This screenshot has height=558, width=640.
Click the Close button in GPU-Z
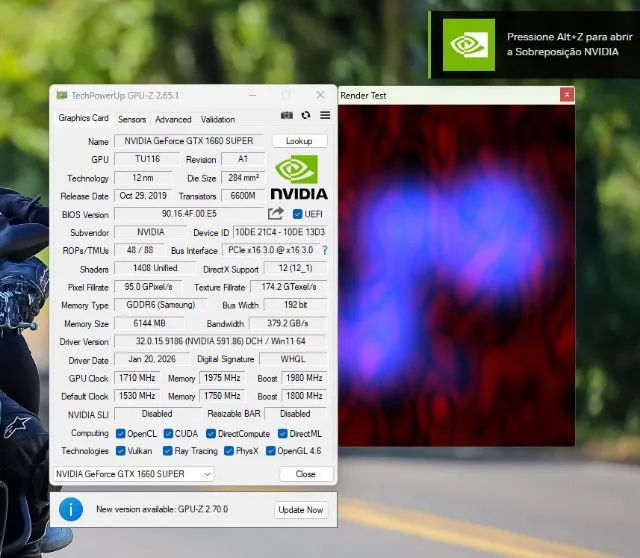click(x=306, y=474)
